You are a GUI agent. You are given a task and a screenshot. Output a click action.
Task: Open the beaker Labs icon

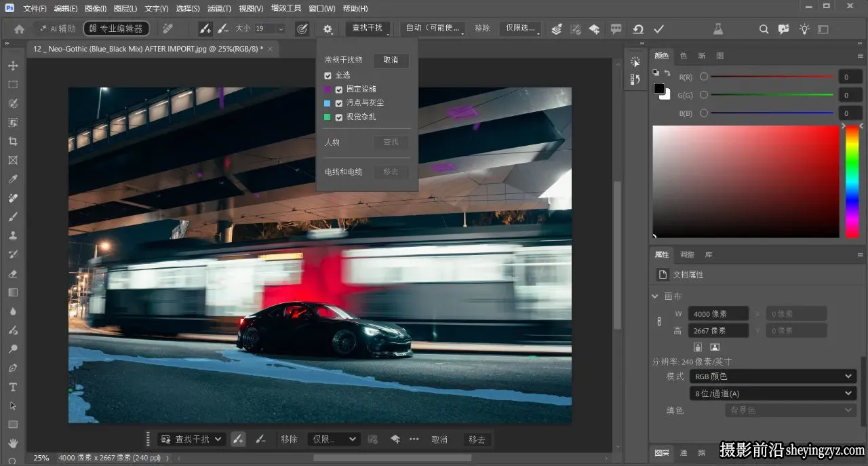(x=718, y=29)
